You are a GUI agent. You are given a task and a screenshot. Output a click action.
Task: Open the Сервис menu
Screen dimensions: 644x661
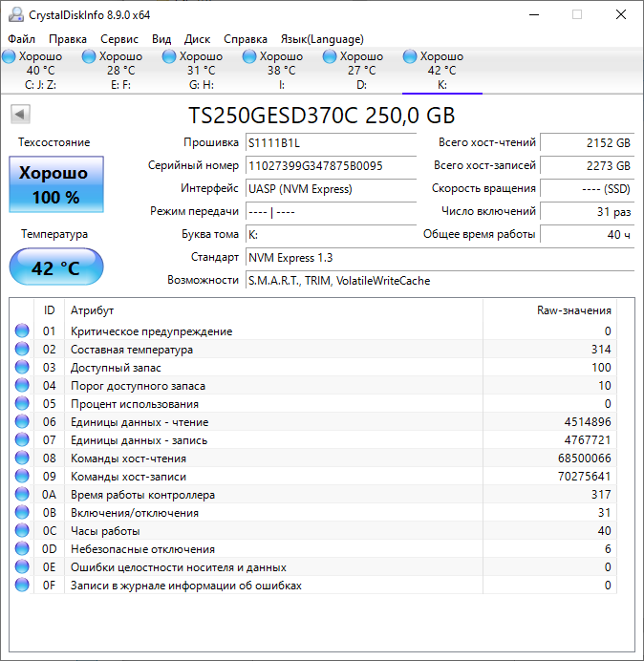coord(119,39)
